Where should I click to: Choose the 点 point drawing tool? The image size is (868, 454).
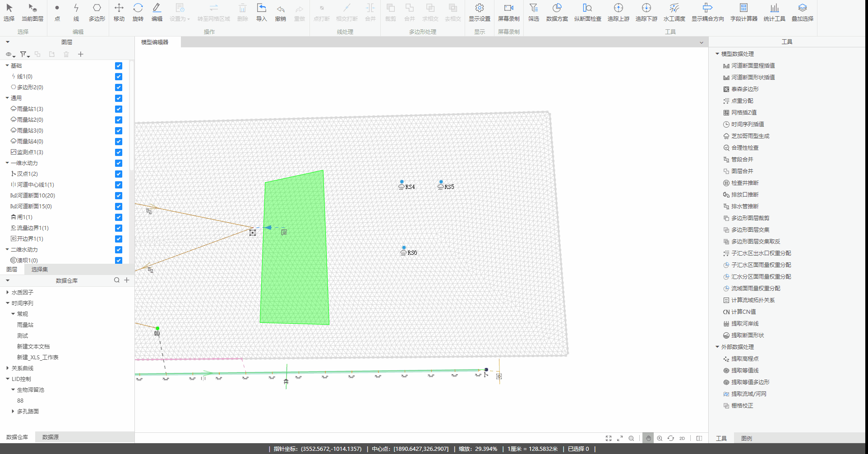pos(57,12)
